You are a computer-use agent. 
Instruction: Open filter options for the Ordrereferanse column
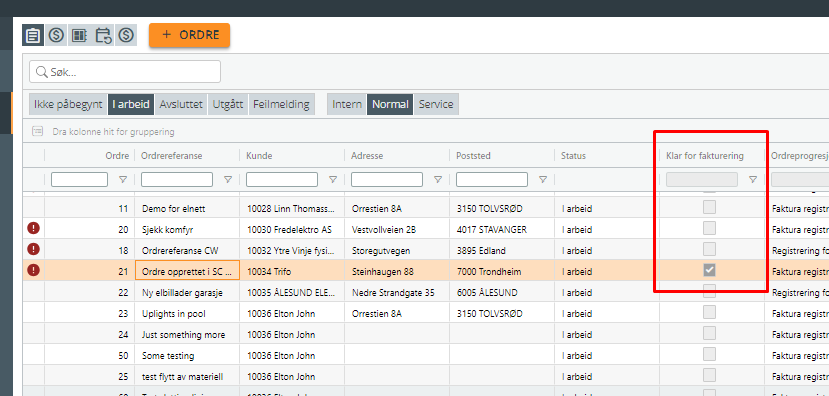[228, 180]
